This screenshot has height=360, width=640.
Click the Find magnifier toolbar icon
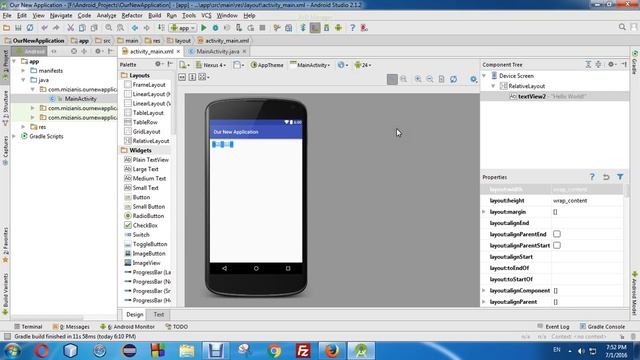pyautogui.click(x=109, y=28)
